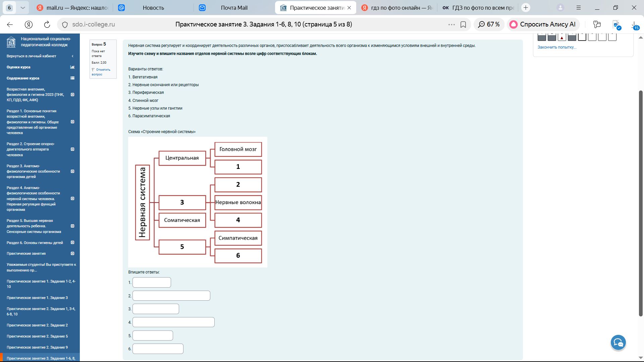
Task: Return via Вернуться в личный кабинет
Action: pyautogui.click(x=32, y=56)
